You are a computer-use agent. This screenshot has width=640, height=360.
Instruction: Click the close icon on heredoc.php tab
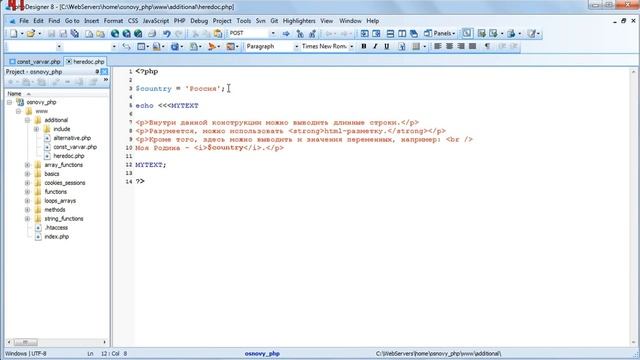point(69,62)
